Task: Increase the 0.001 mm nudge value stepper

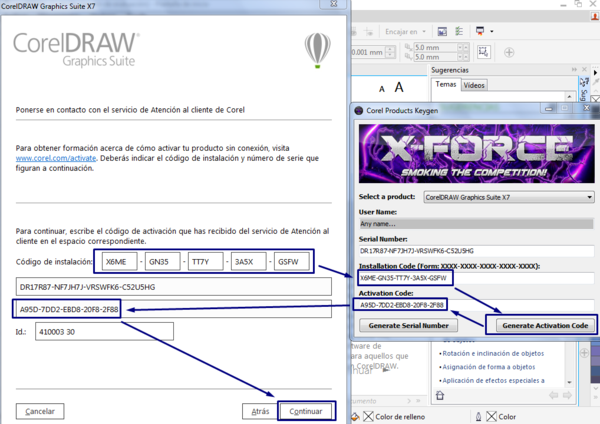Action: [390, 49]
